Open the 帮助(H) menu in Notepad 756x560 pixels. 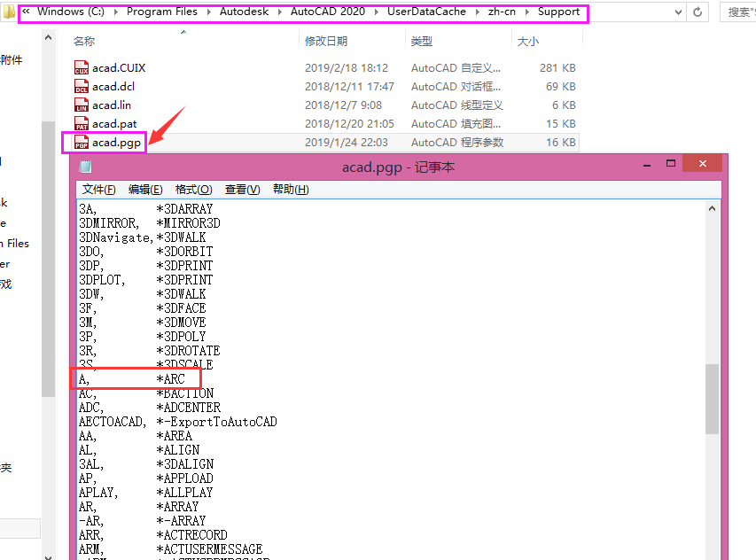(291, 190)
